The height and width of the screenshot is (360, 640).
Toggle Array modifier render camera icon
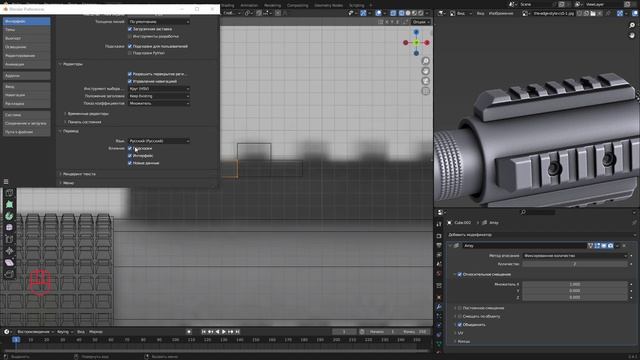coord(610,246)
